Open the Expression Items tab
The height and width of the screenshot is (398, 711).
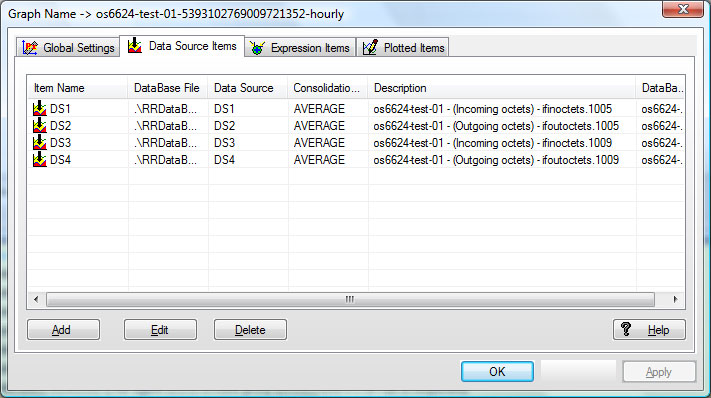tap(300, 48)
